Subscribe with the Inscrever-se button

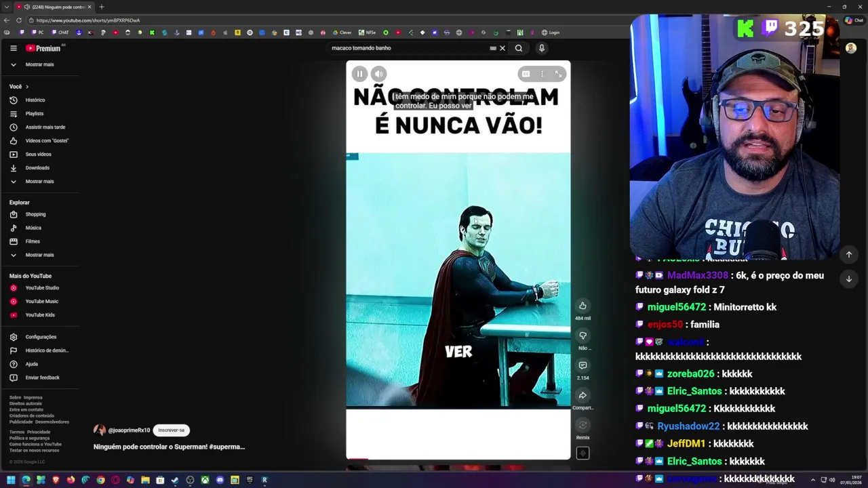[171, 430]
